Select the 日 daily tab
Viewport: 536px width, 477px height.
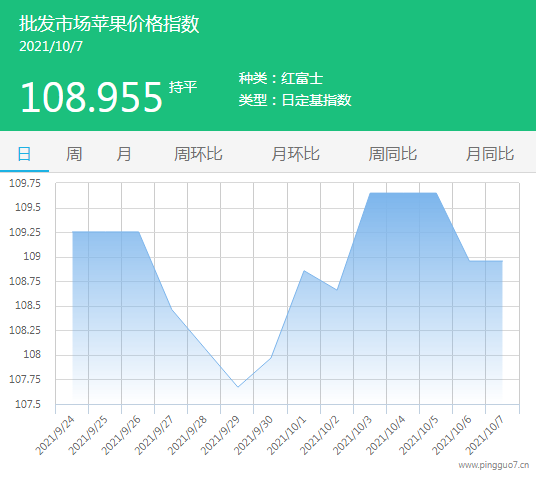24,154
